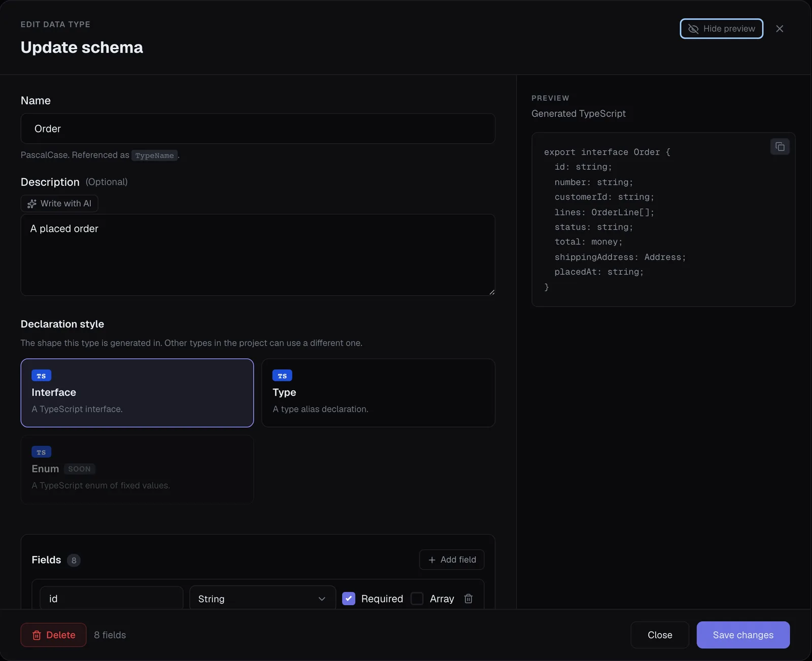Select the Interface declaration style card
Screen dimensions: 812x661
click(137, 393)
